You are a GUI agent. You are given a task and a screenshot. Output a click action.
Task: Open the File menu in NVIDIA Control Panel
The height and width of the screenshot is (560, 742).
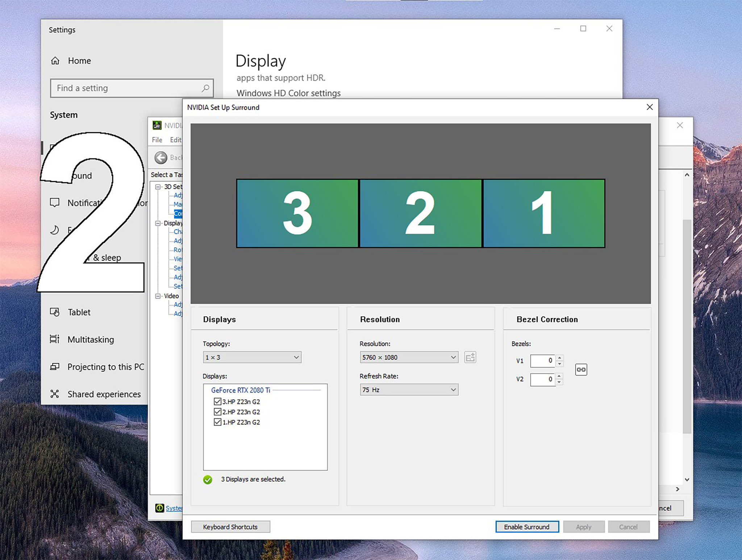point(157,140)
